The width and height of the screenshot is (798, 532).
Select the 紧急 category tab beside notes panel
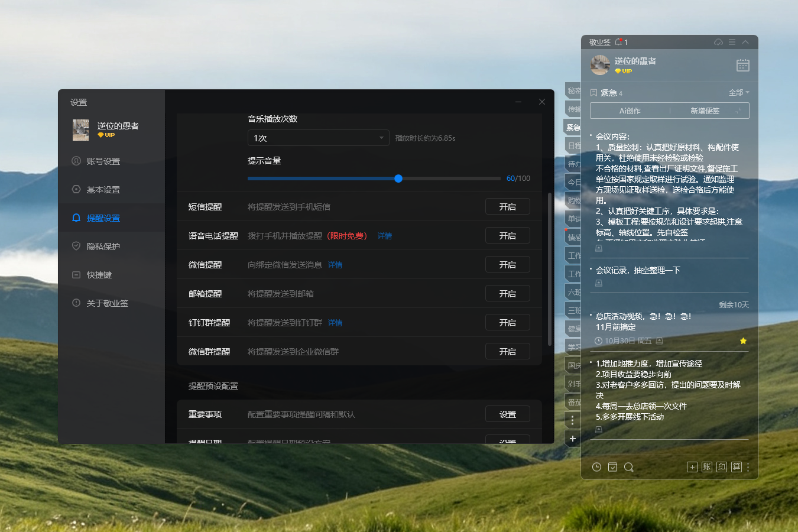[573, 127]
